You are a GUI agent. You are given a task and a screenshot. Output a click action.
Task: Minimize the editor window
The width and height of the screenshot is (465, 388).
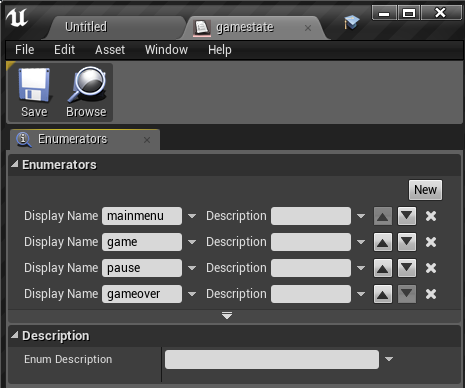(x=384, y=13)
